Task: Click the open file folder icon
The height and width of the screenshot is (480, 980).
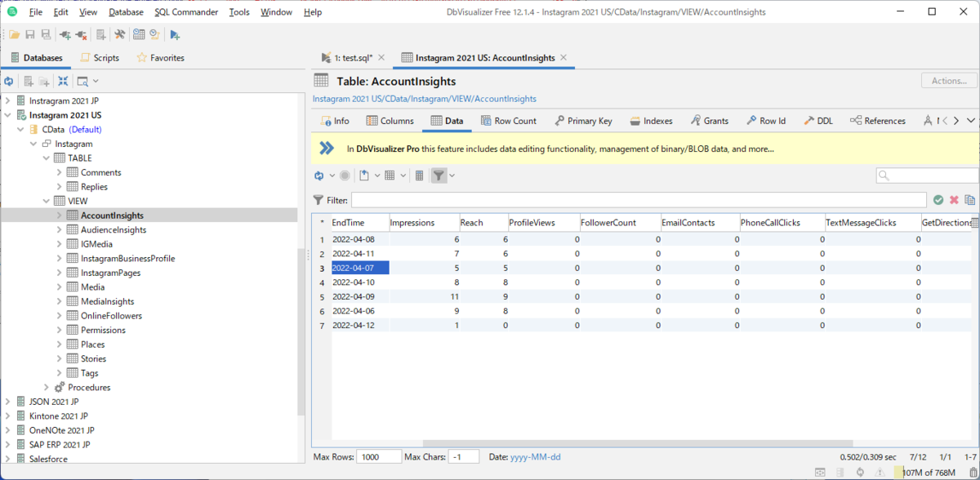Action: tap(15, 35)
